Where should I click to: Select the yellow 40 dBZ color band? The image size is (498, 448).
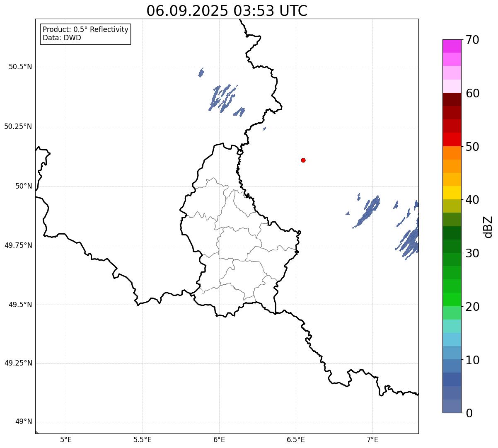coord(452,193)
